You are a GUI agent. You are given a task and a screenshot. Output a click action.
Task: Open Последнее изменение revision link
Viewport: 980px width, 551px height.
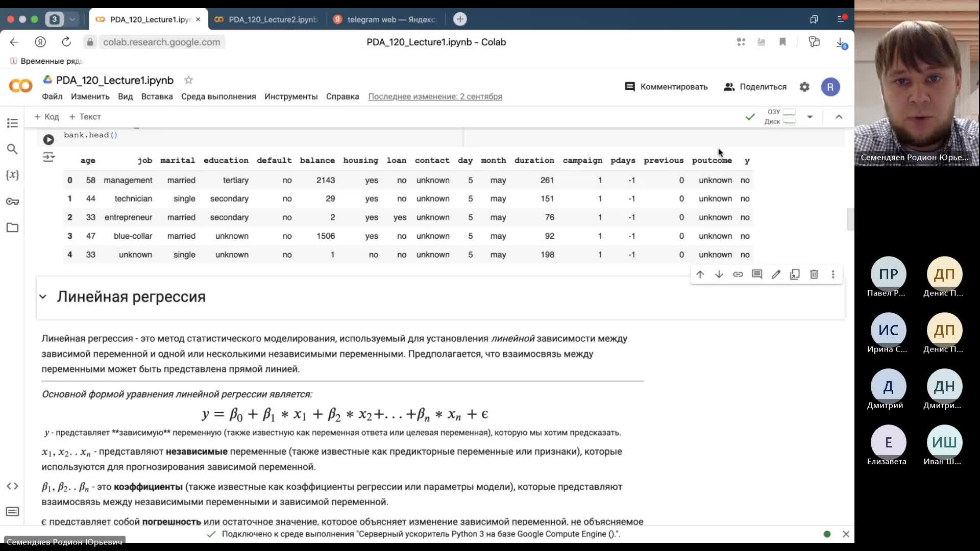point(435,96)
